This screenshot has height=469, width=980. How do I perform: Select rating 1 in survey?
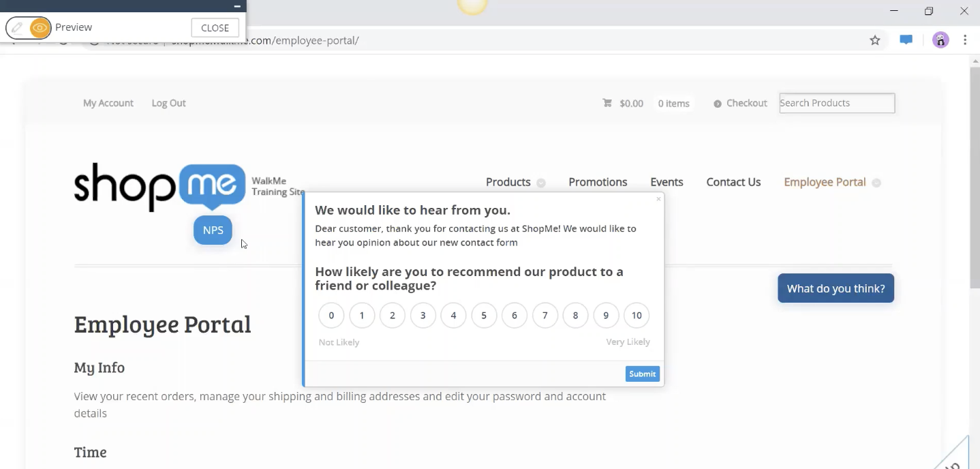(362, 315)
